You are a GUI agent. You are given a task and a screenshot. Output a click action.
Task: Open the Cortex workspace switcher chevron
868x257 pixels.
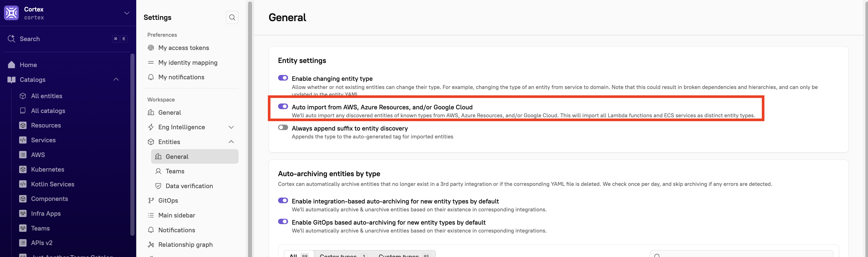tap(127, 13)
